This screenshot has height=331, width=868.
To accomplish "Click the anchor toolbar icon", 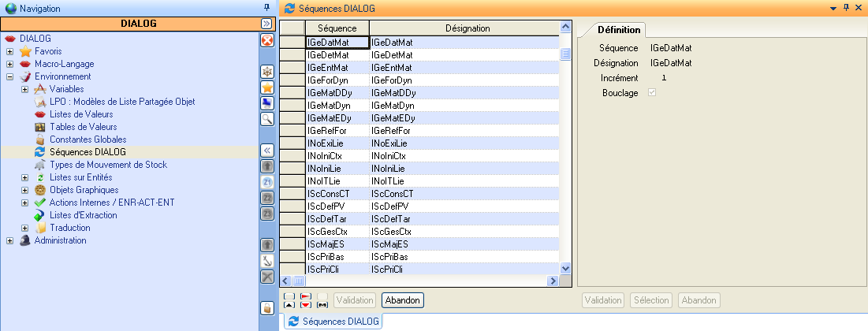I will click(267, 261).
